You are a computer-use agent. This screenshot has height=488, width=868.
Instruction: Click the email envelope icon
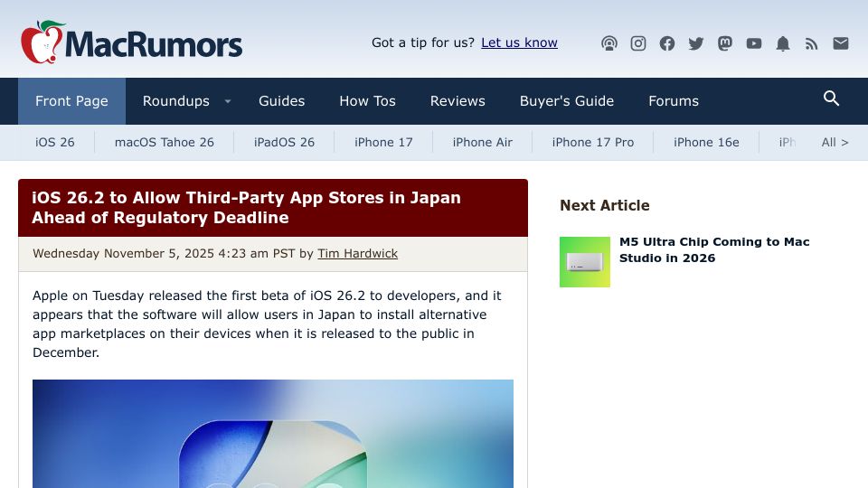(x=840, y=43)
